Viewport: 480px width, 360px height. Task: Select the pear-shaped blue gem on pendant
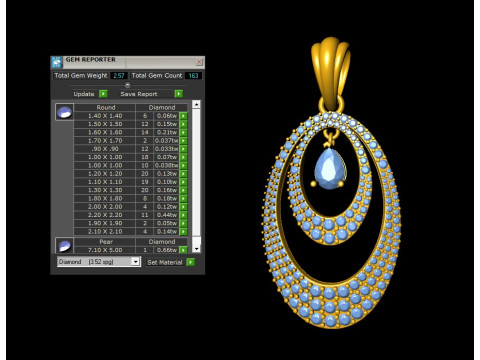pos(329,169)
